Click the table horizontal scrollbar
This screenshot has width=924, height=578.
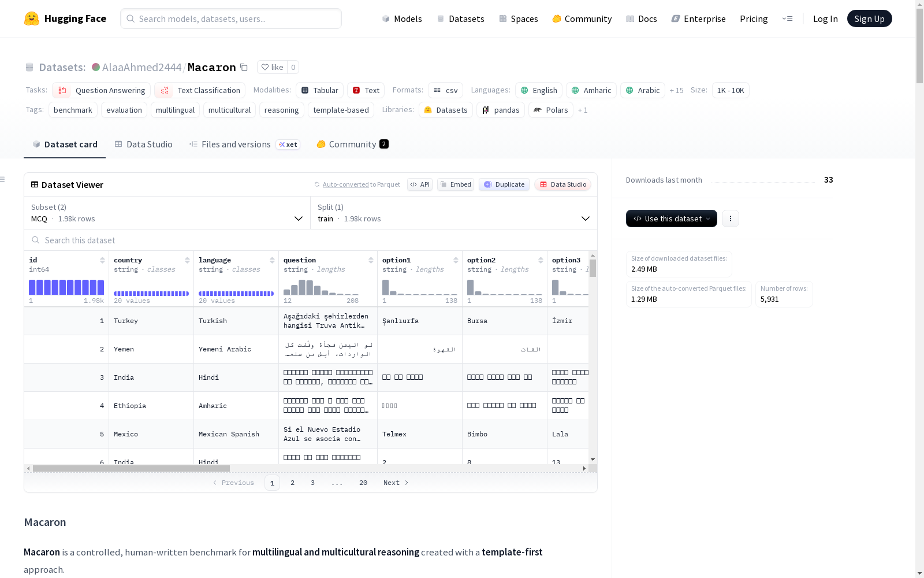coord(132,468)
